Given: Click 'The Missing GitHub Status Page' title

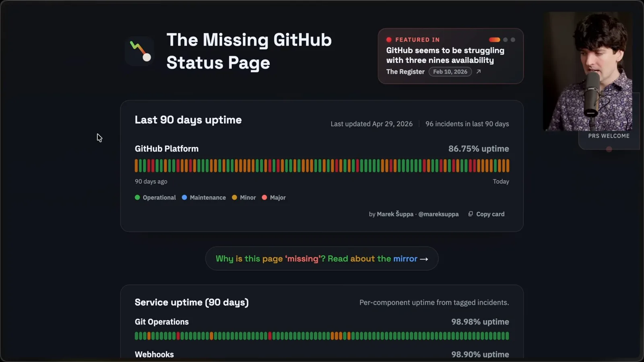Looking at the screenshot, I should click(249, 51).
